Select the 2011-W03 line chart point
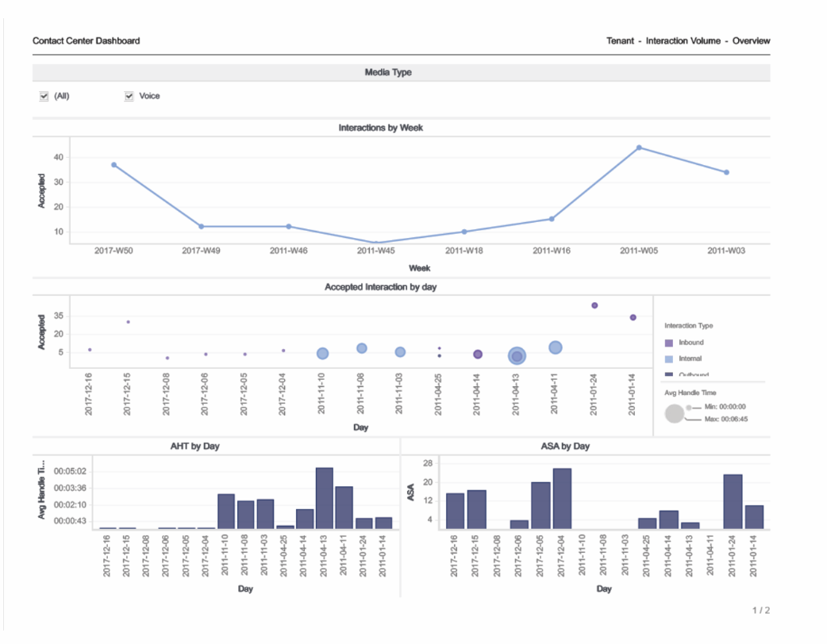This screenshot has height=644, width=827. pyautogui.click(x=726, y=172)
